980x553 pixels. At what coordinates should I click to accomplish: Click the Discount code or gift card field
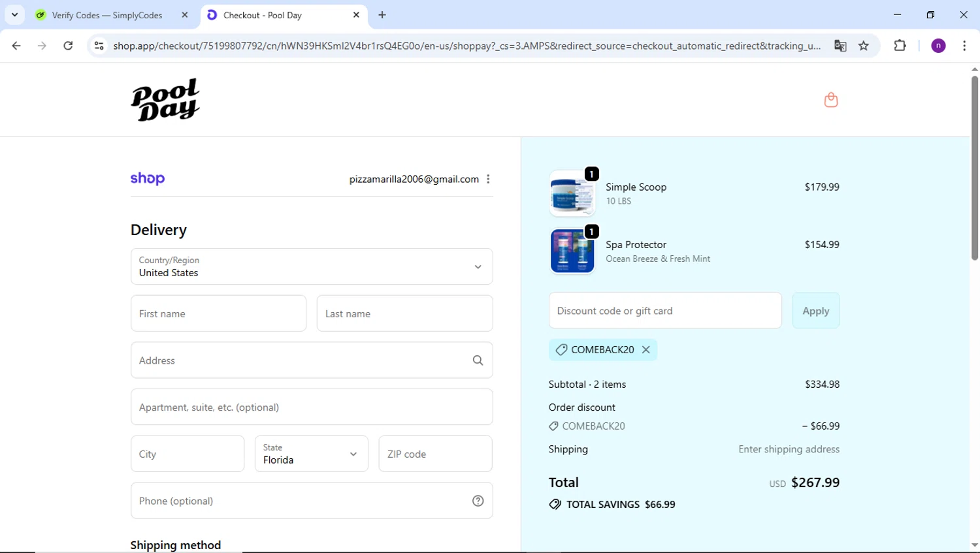665,311
